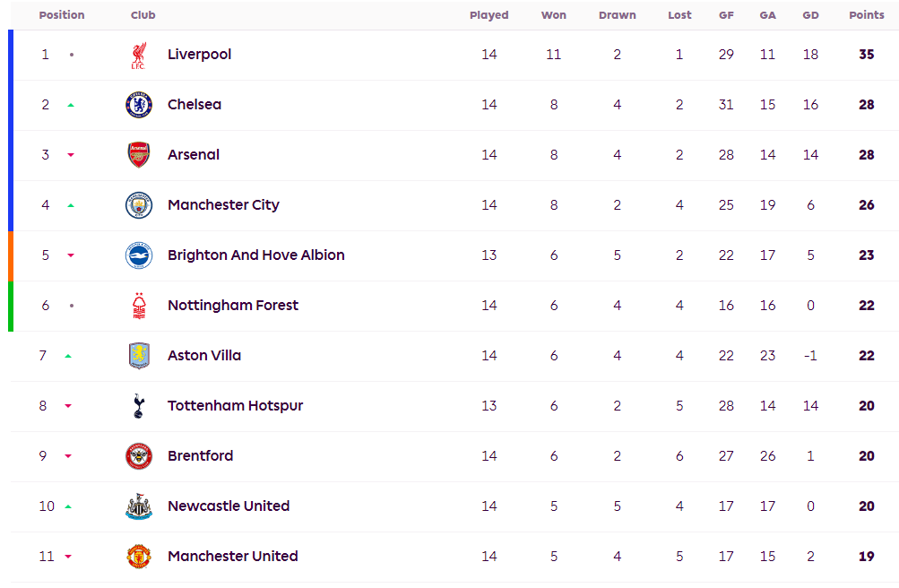Open the Newcastle United club link
This screenshot has height=588, width=899.
(x=229, y=506)
